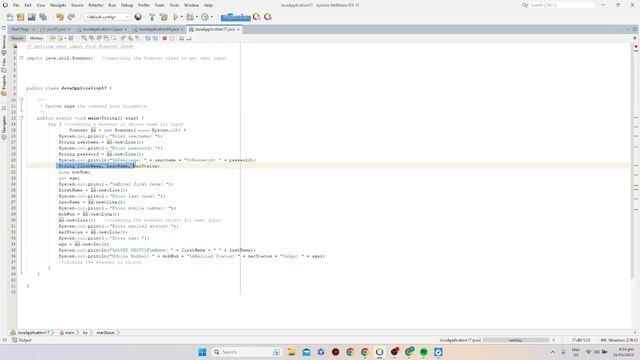Image resolution: width=640 pixels, height=360 pixels.
Task: Jump to Last Edit in editor toolbar
Action: tap(53, 38)
